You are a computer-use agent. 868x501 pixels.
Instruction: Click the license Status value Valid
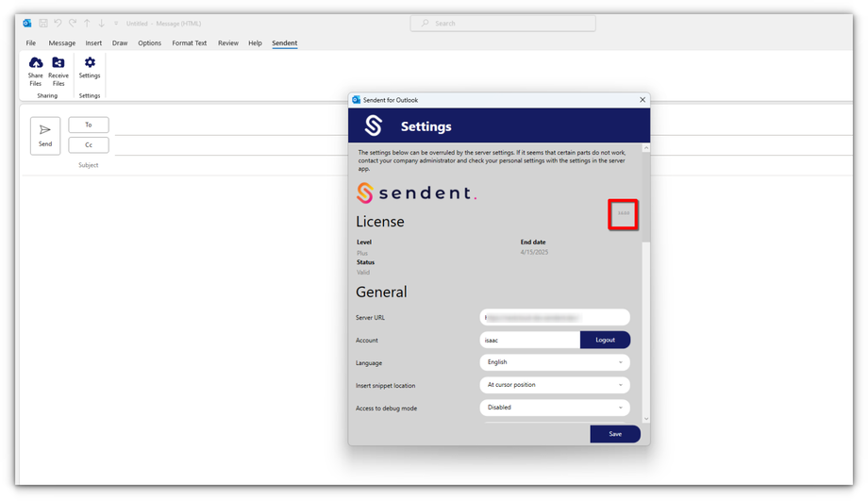click(x=363, y=273)
